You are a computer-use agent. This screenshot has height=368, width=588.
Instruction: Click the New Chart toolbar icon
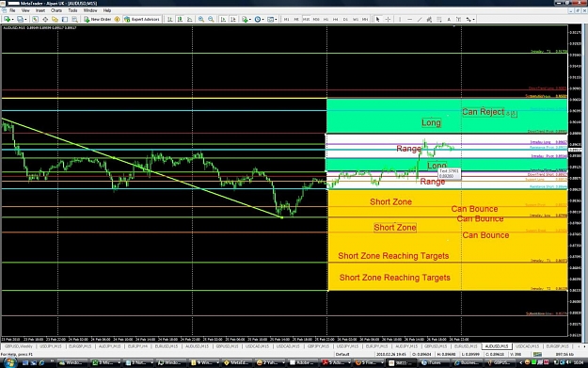click(x=7, y=19)
